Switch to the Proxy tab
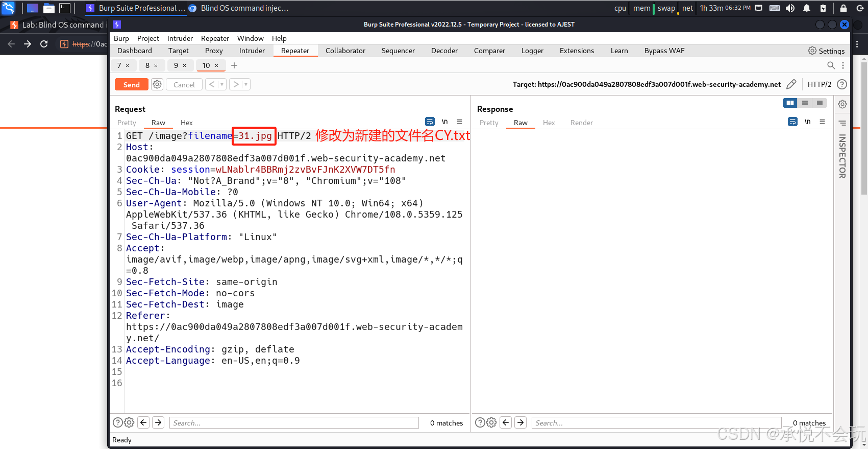The height and width of the screenshot is (449, 868). point(214,51)
